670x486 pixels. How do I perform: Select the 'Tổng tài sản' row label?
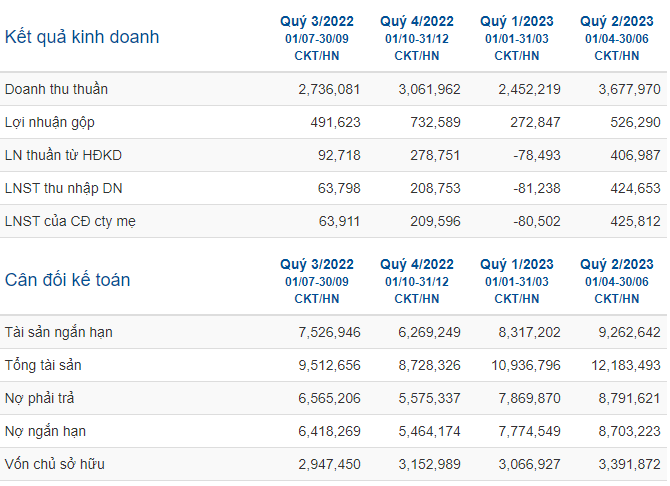(43, 365)
